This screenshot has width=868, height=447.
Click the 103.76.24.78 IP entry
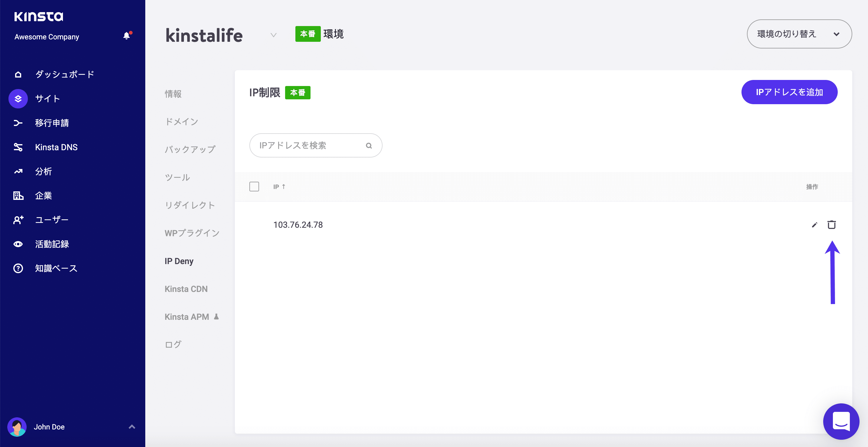[298, 225]
